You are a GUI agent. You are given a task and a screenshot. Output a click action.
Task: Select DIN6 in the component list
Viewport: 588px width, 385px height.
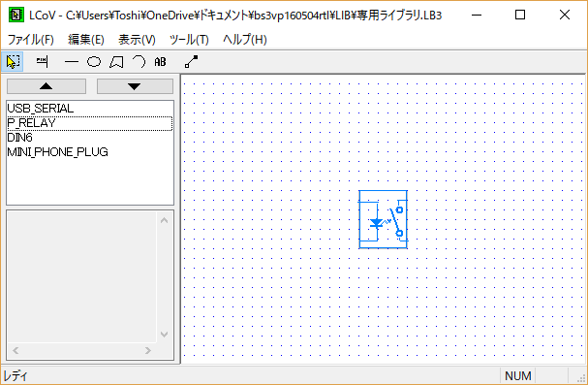coord(90,138)
